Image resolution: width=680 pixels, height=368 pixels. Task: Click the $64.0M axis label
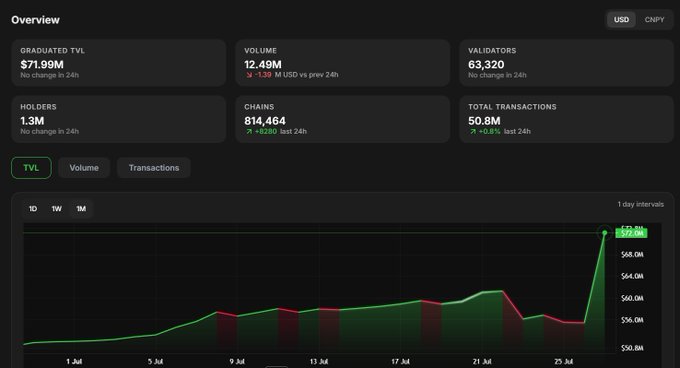tap(632, 276)
